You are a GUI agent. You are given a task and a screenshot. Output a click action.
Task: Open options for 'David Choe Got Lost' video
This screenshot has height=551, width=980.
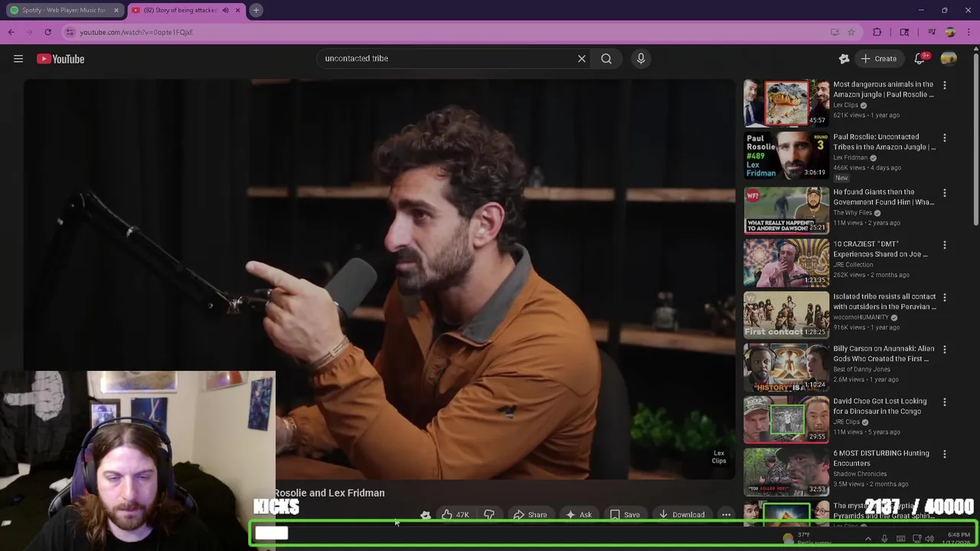click(x=944, y=402)
